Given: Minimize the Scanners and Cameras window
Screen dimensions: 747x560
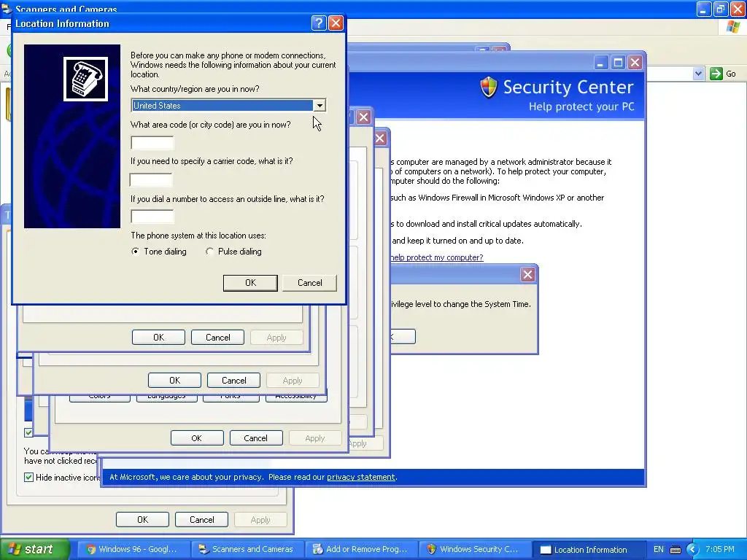Looking at the screenshot, I should point(704,9).
